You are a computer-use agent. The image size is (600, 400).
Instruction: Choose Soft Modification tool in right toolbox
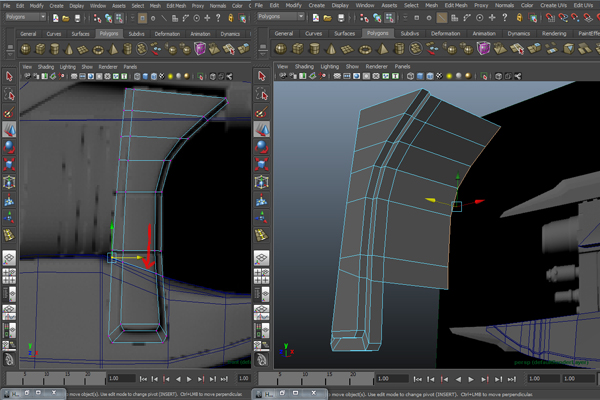click(262, 200)
